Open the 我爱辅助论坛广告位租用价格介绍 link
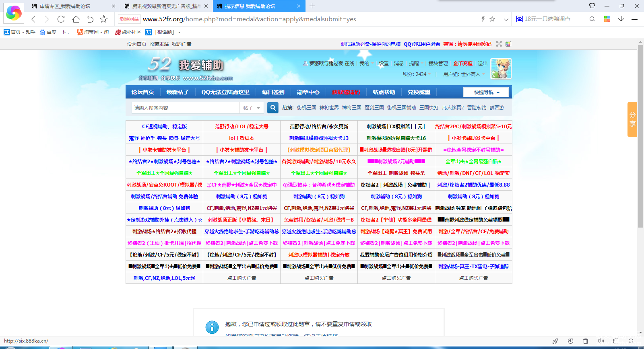This screenshot has width=644, height=349. point(396,255)
